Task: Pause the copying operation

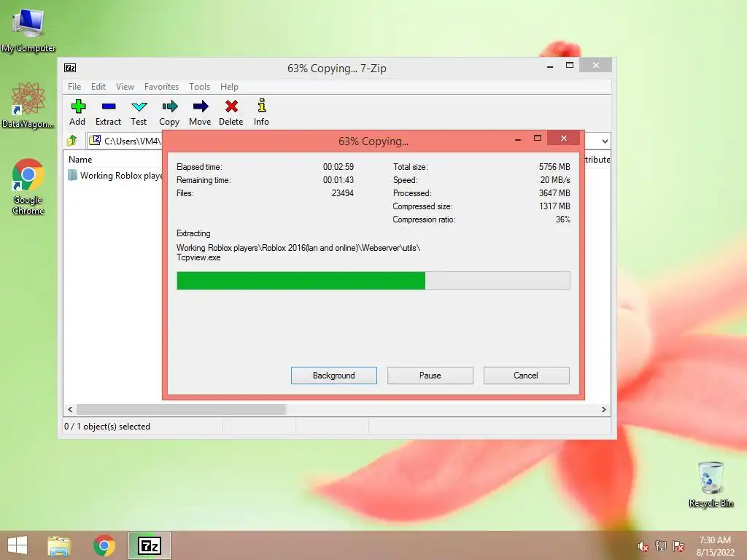Action: pos(430,376)
